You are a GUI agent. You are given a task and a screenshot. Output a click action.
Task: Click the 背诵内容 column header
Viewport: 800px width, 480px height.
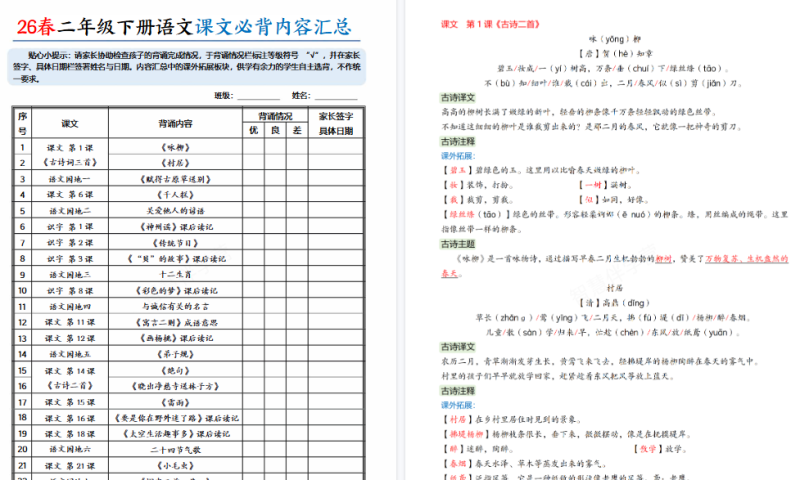coord(175,123)
